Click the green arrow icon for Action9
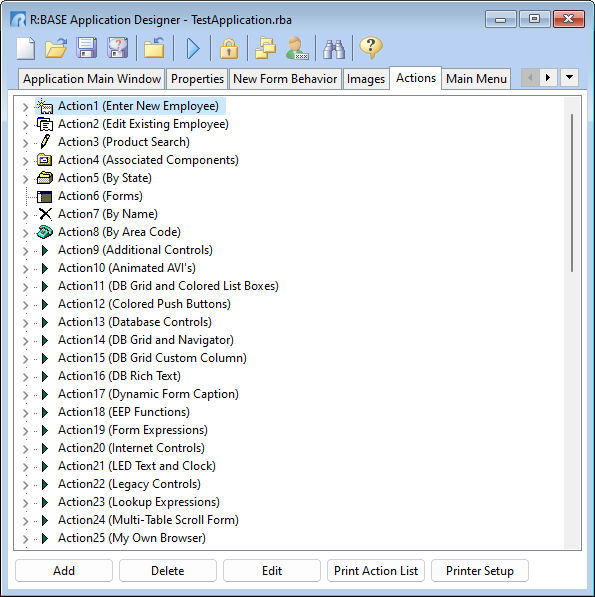 [x=45, y=250]
